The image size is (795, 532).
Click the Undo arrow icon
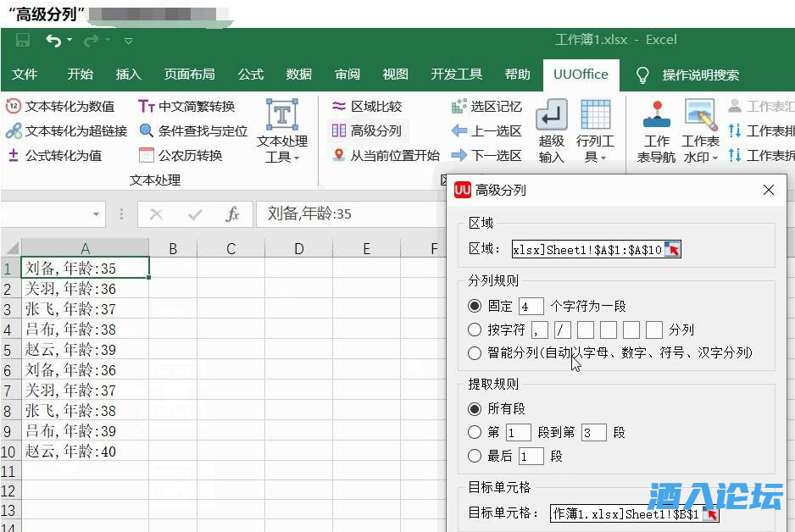pyautogui.click(x=53, y=40)
